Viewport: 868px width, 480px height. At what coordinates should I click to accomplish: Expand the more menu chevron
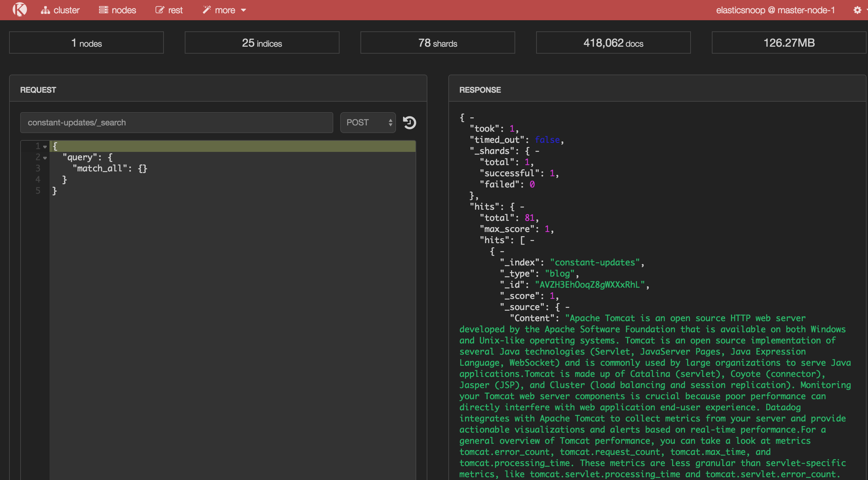coord(243,10)
